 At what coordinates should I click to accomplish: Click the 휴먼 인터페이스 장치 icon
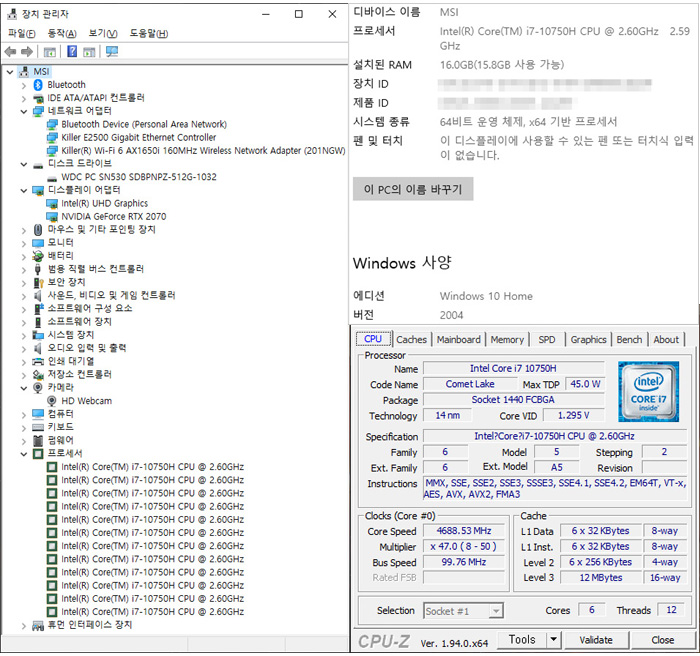pos(38,625)
